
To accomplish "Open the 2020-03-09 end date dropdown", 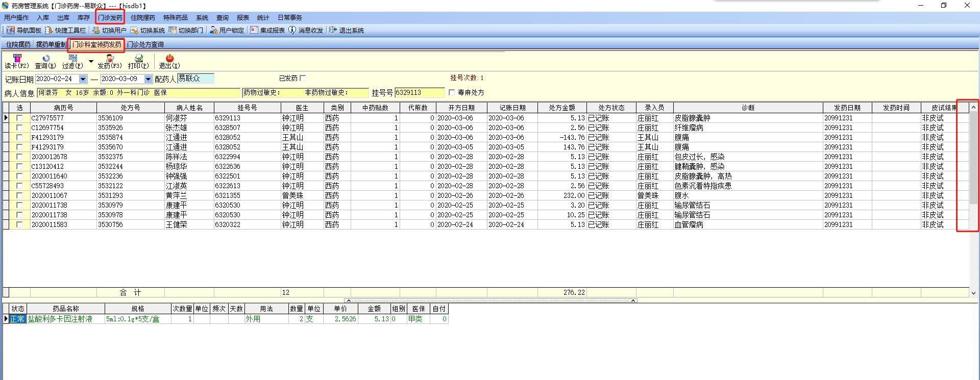I will 148,79.
